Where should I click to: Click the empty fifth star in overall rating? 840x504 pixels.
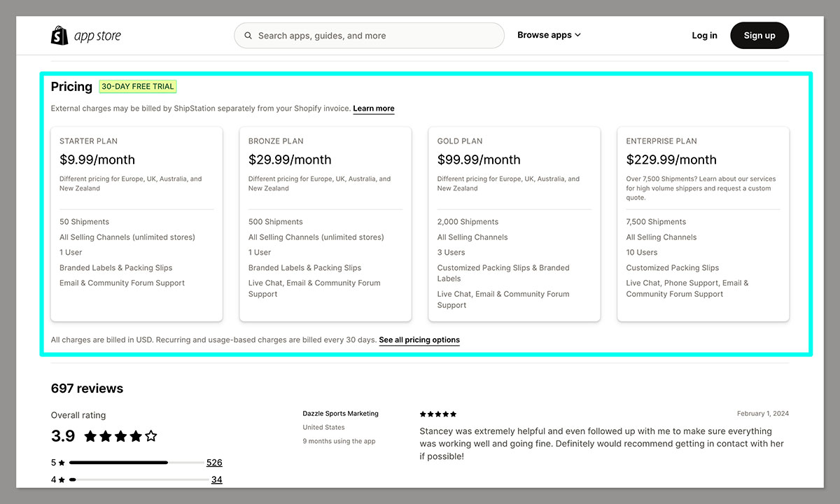click(151, 435)
